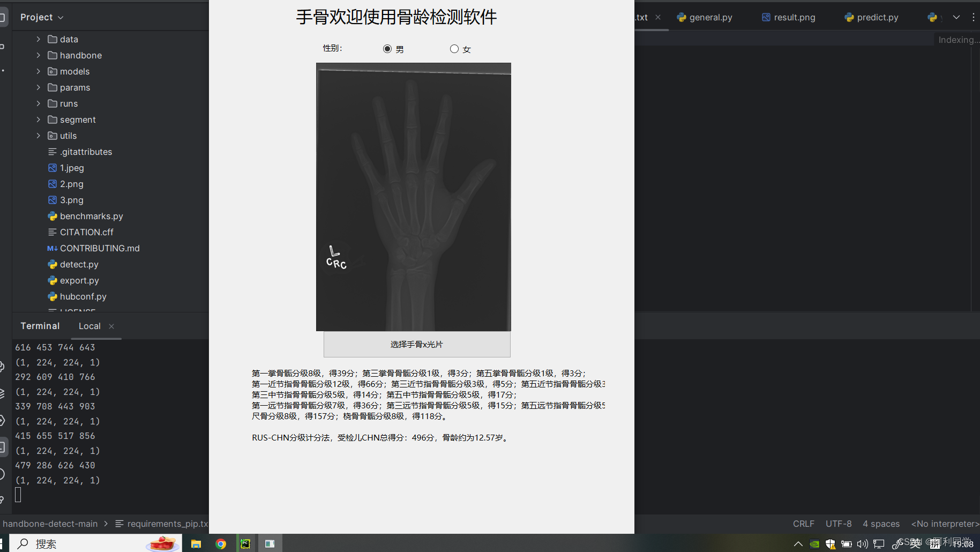Open Google Chrome from the taskbar
Image resolution: width=980 pixels, height=552 pixels.
221,543
